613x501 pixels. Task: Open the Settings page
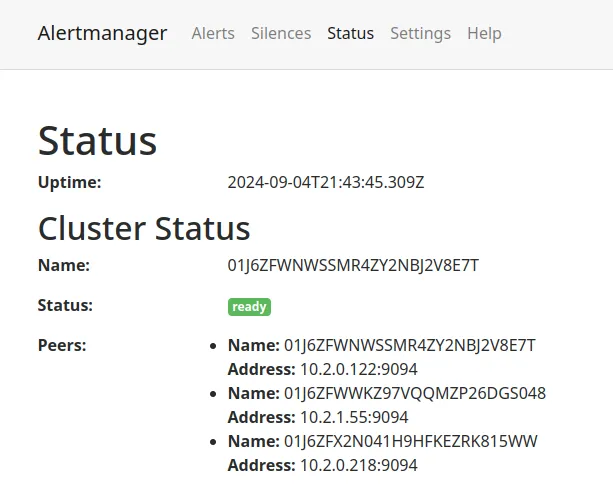[420, 33]
